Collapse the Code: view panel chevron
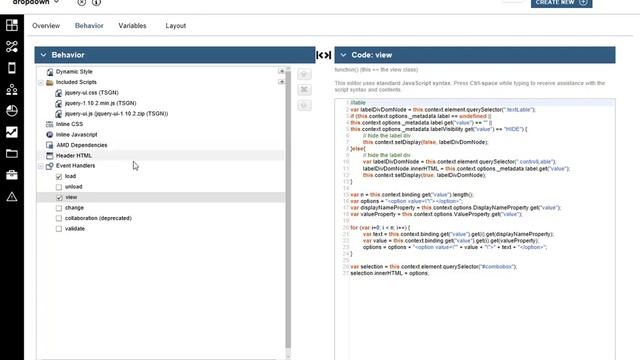Screen dimensions: 640x360 click(343, 55)
